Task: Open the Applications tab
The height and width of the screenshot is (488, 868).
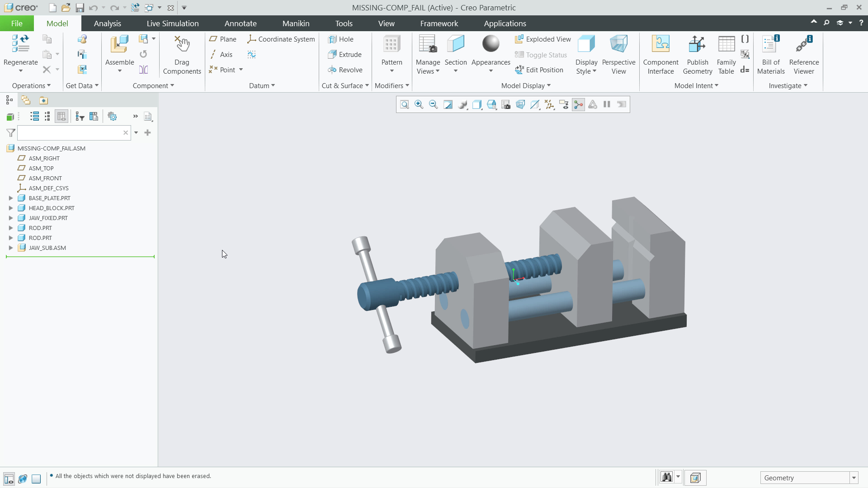Action: (505, 23)
